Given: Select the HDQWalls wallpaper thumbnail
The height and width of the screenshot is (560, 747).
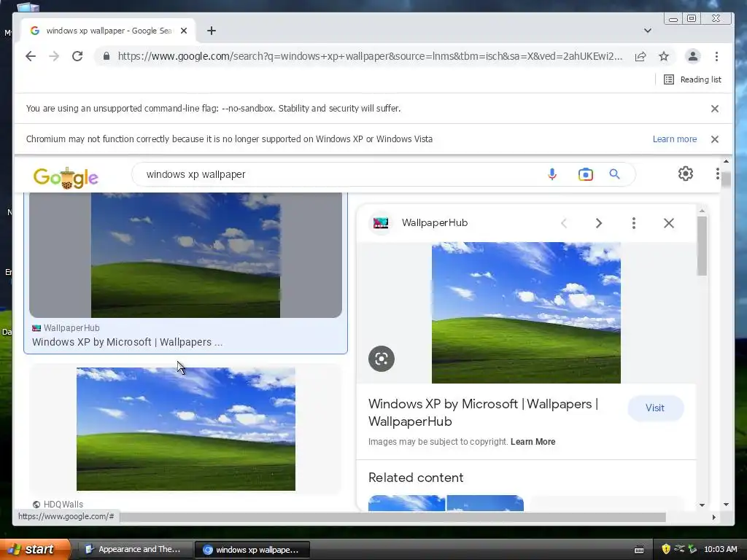Looking at the screenshot, I should coord(186,429).
